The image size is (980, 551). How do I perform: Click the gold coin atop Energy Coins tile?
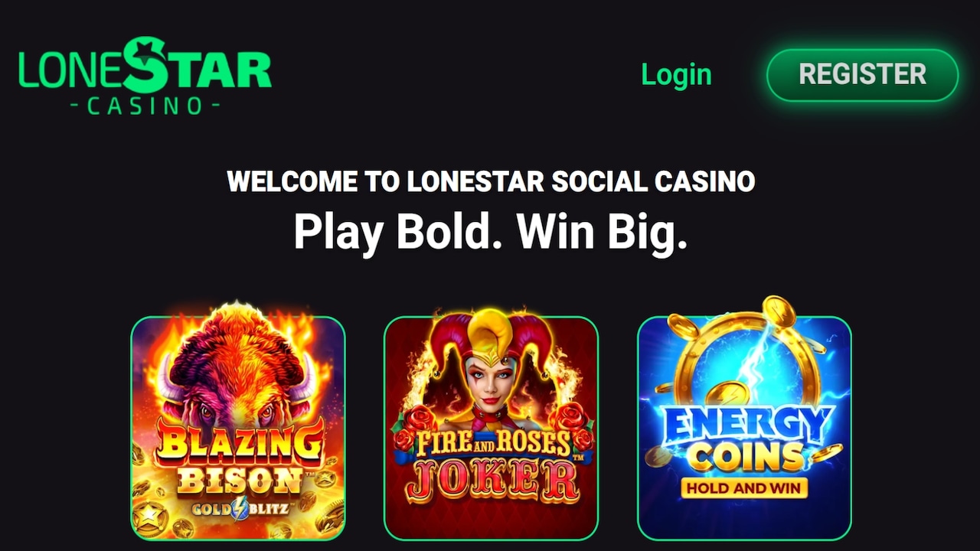click(x=779, y=311)
